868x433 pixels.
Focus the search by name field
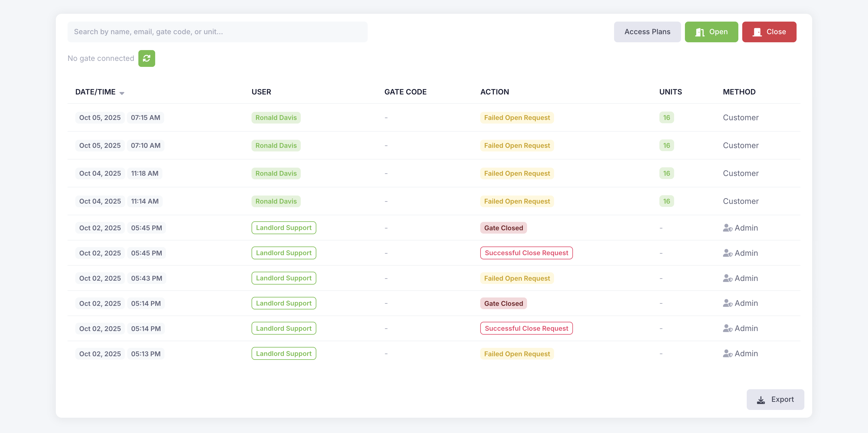coord(217,32)
